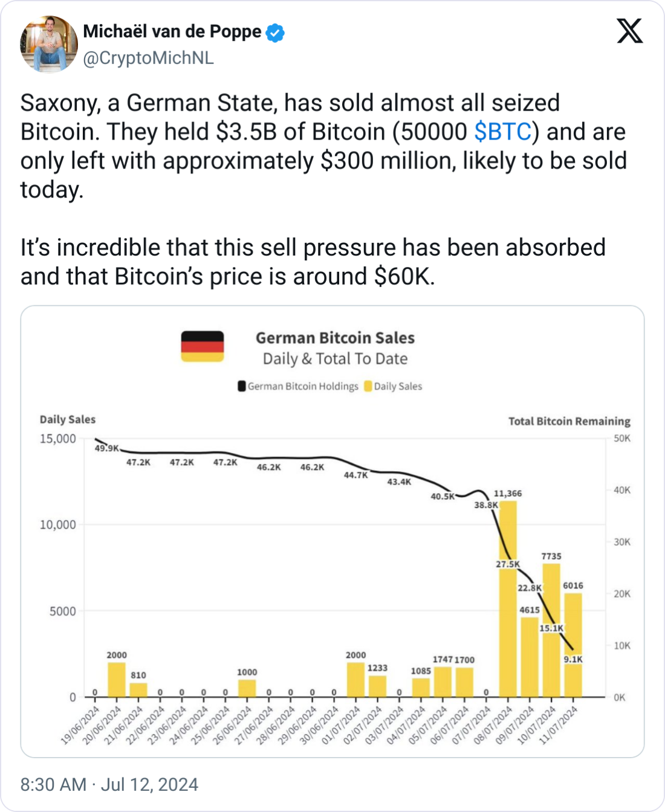Click the 1000 sales bar for 26/06/2024
The height and width of the screenshot is (812, 665).
pos(247,689)
